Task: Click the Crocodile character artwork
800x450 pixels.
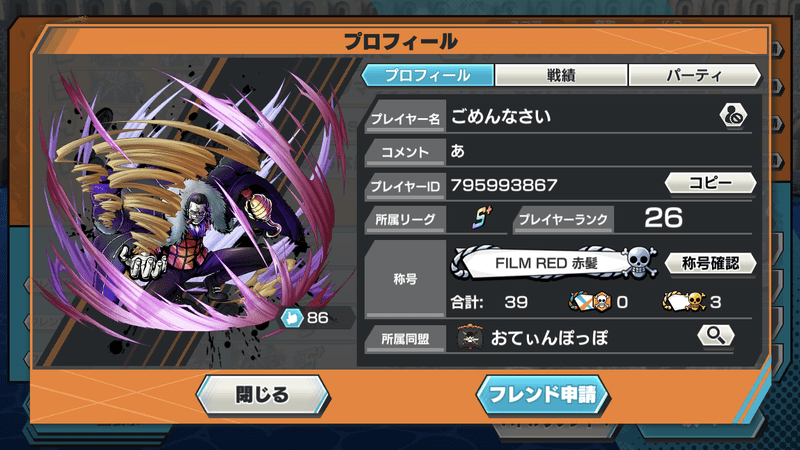Action: tap(194, 214)
